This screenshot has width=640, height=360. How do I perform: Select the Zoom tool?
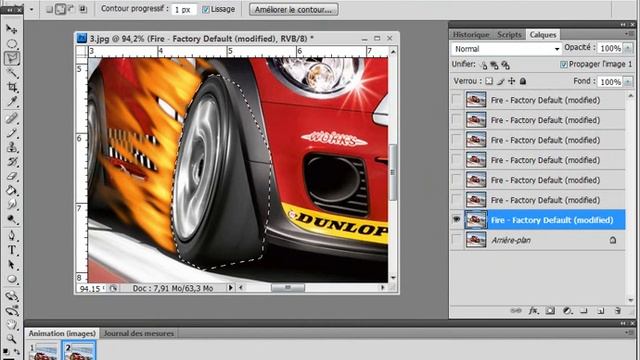coord(11,339)
